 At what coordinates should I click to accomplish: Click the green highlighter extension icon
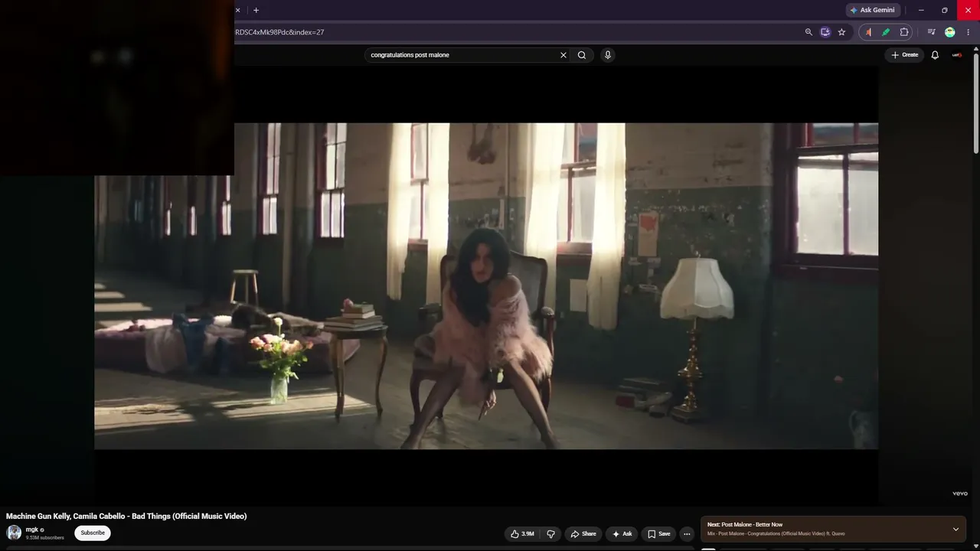click(x=886, y=32)
